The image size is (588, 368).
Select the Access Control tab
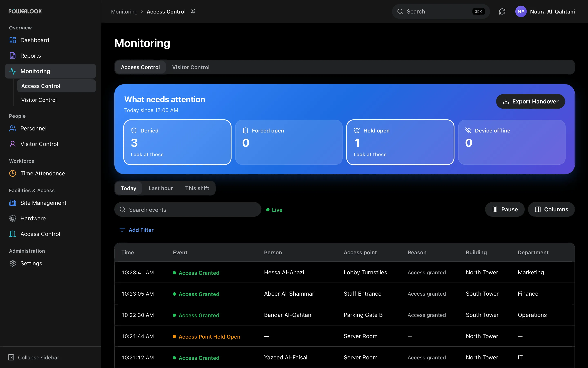140,67
